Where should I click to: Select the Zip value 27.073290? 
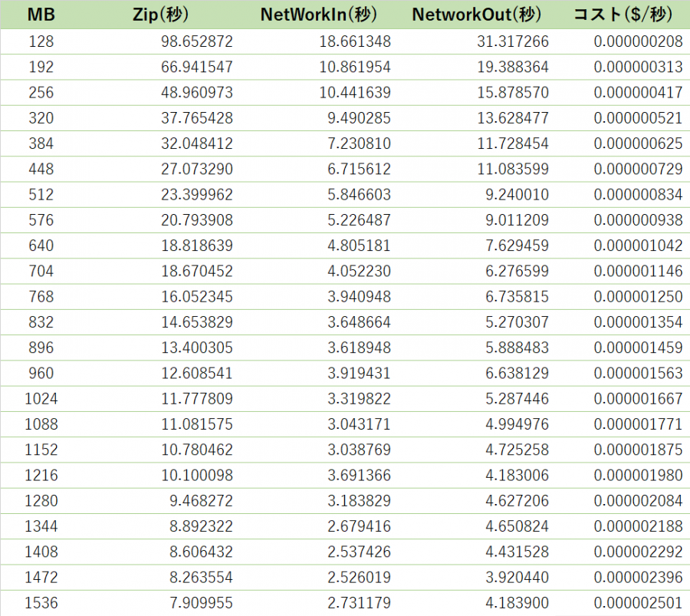(x=197, y=169)
